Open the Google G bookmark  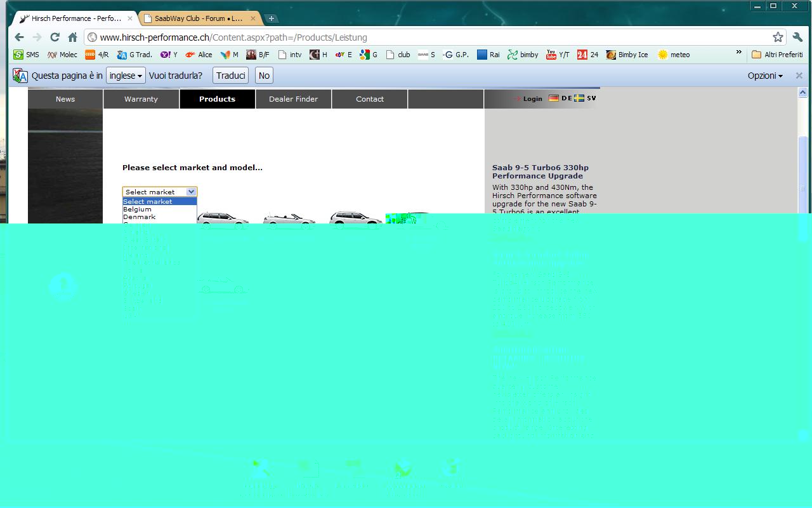click(x=369, y=55)
